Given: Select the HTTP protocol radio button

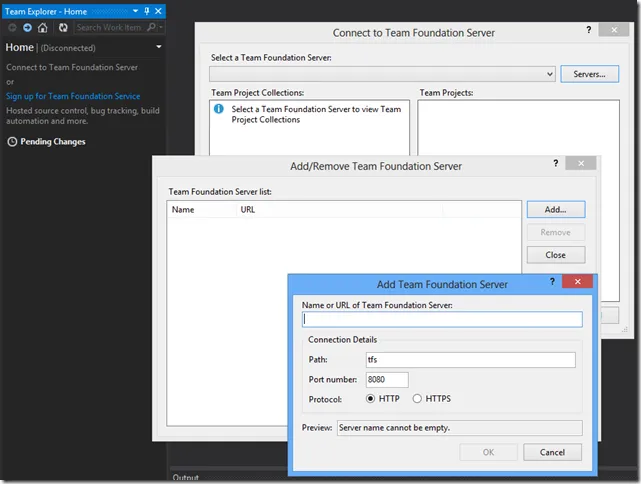Looking at the screenshot, I should 372,399.
